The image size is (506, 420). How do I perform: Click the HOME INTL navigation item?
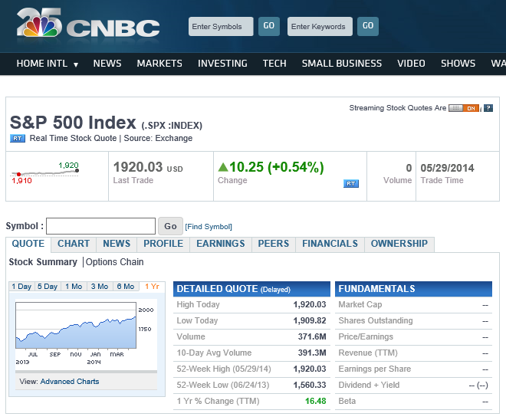pos(42,63)
